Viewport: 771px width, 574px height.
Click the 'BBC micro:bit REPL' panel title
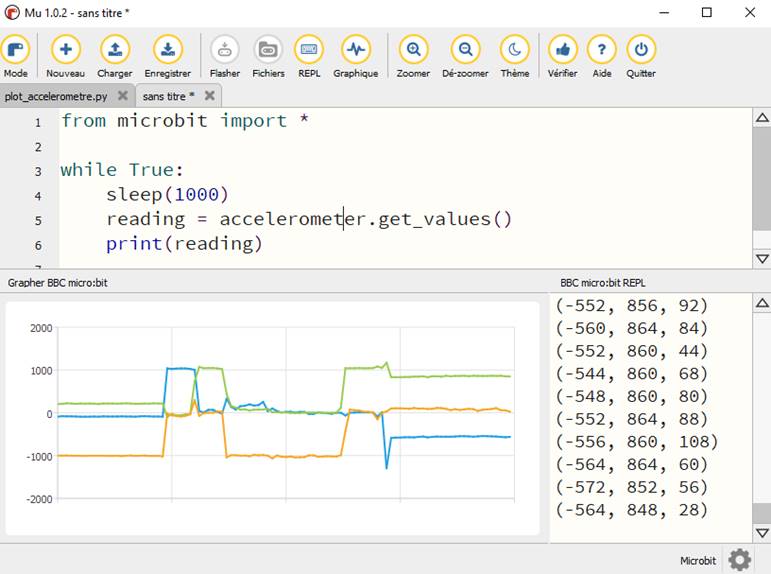(603, 283)
